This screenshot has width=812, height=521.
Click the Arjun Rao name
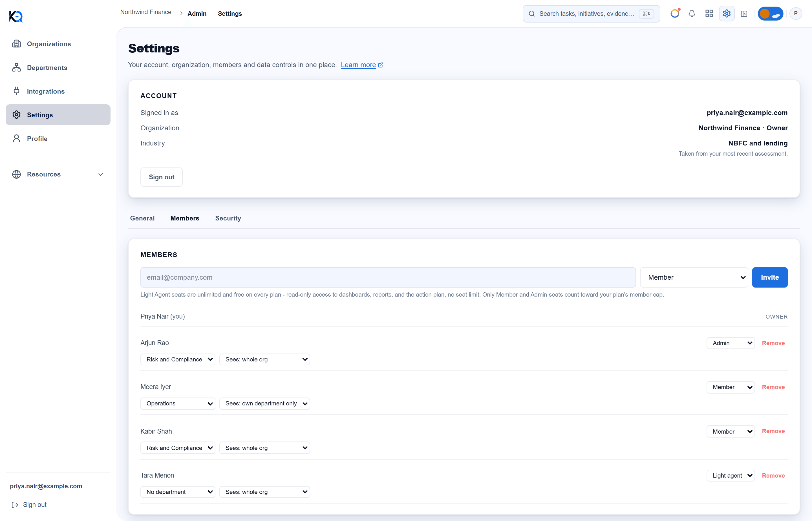coord(155,343)
